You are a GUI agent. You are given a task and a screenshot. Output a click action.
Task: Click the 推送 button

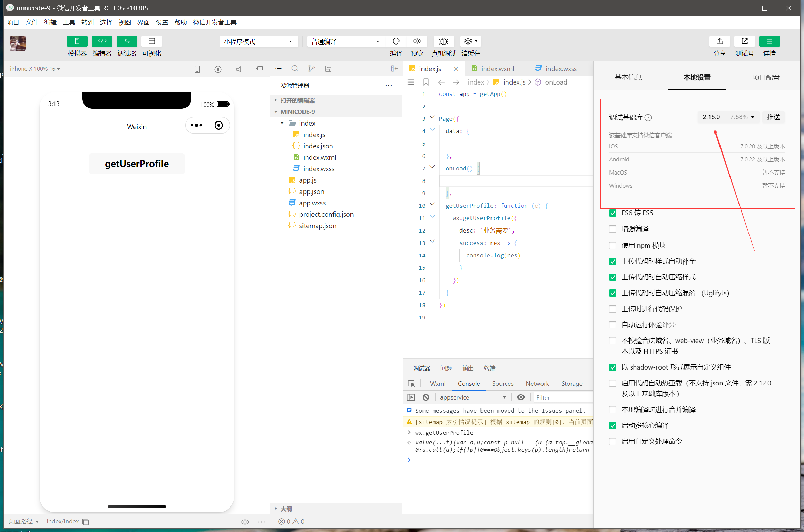click(x=773, y=117)
